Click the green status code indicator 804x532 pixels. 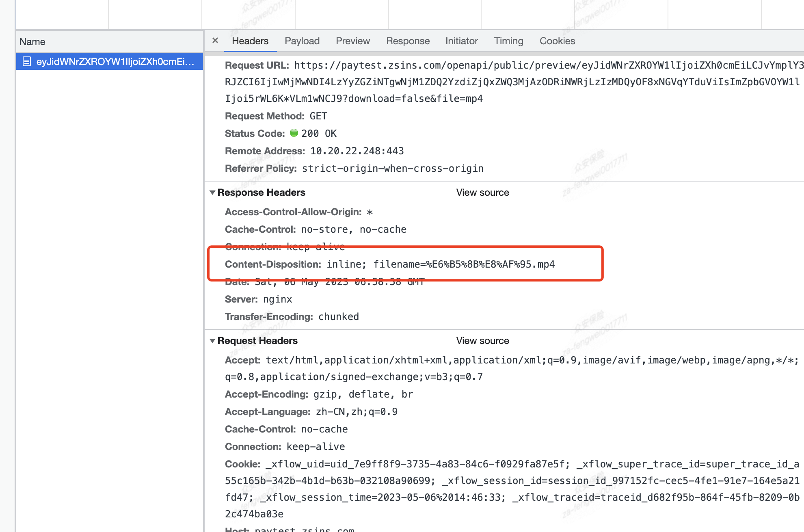tap(294, 133)
